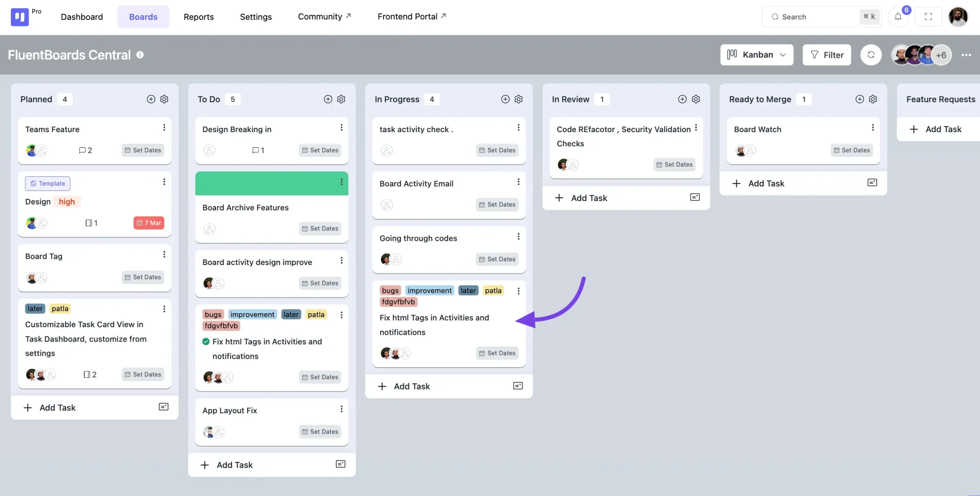The width and height of the screenshot is (980, 496).
Task: Open Customizable Task Card View task
Action: point(86,339)
